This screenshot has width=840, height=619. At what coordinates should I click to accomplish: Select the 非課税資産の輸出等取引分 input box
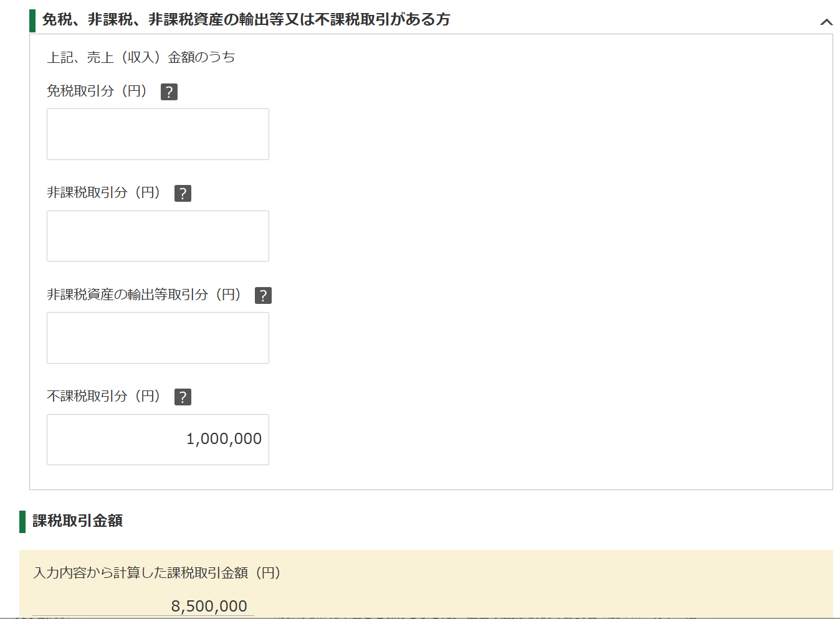[158, 338]
